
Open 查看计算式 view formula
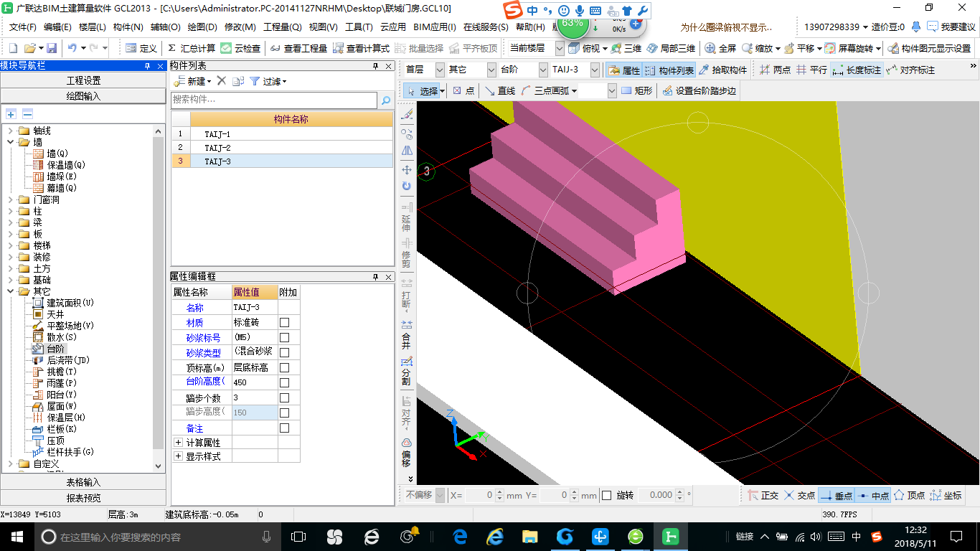click(361, 48)
